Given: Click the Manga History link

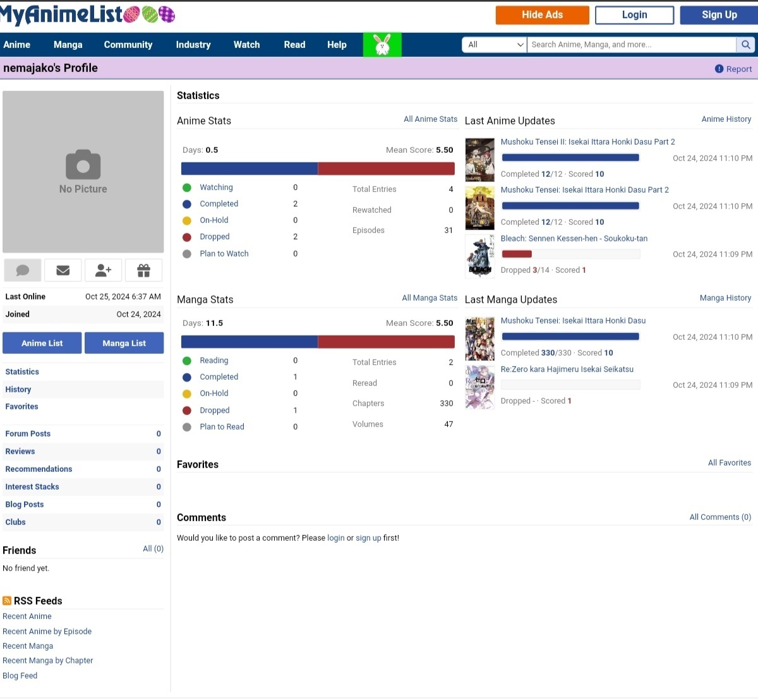Looking at the screenshot, I should click(725, 298).
